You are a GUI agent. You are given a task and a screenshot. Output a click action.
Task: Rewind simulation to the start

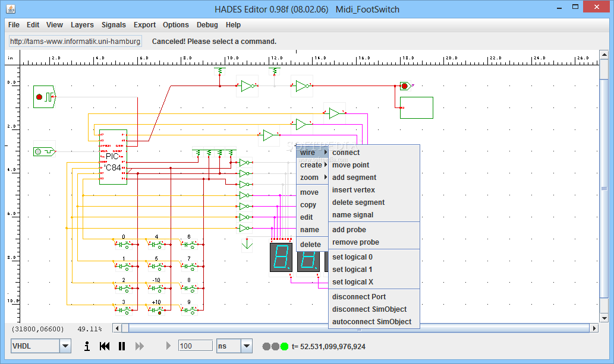(x=105, y=346)
